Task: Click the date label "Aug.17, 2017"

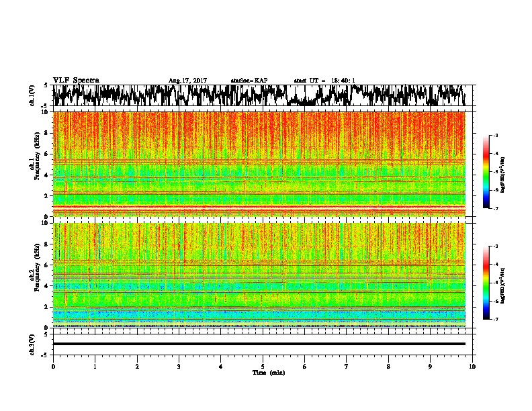Action: tap(187, 81)
